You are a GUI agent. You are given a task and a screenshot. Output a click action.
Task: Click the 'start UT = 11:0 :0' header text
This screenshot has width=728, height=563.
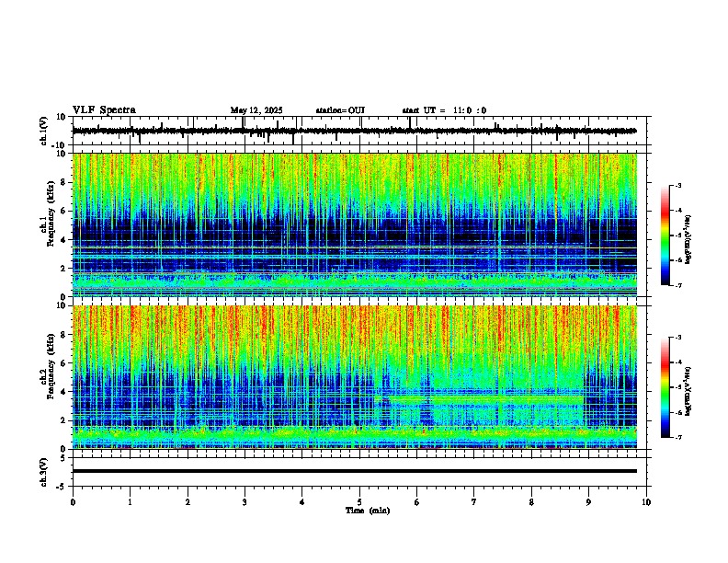click(x=444, y=110)
